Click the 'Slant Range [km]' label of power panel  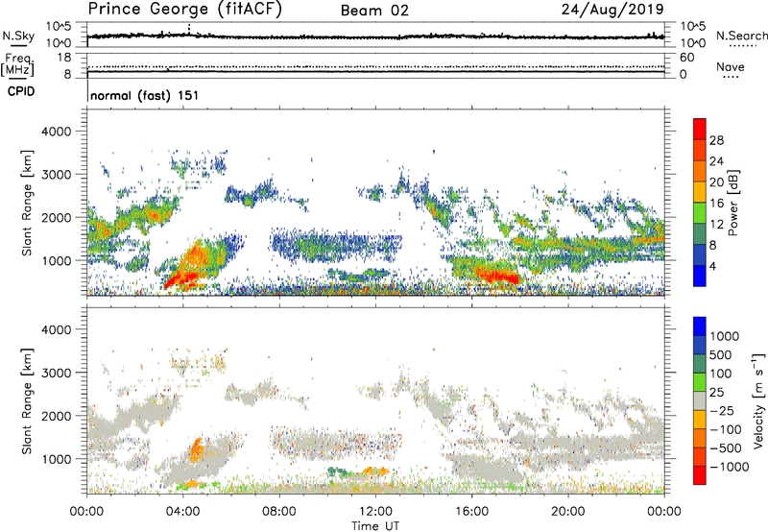(27, 203)
